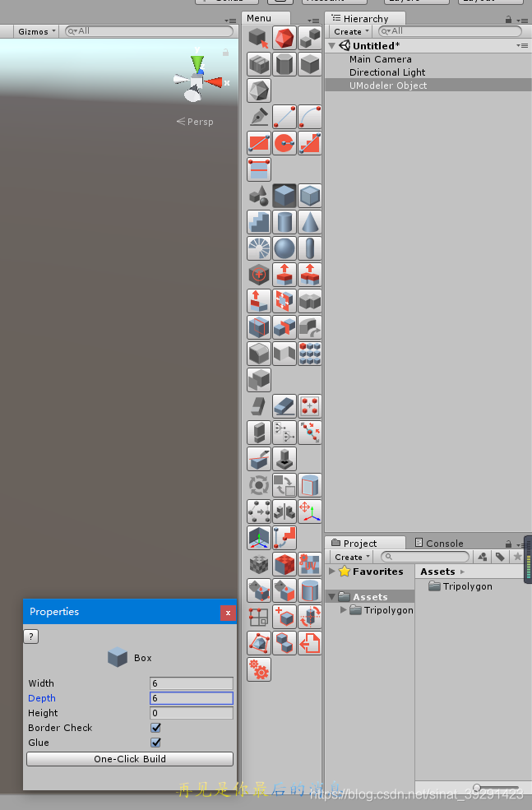Select the Inset face tool

(x=285, y=301)
